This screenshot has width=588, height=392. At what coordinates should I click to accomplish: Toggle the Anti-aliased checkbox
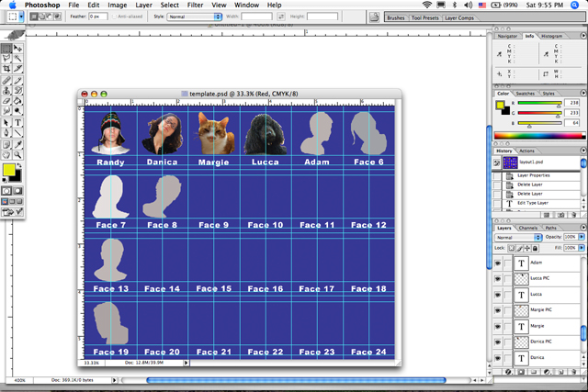click(x=115, y=17)
